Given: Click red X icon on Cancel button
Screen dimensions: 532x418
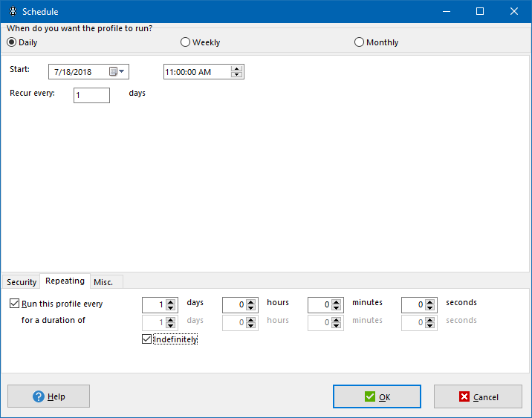Looking at the screenshot, I should pyautogui.click(x=464, y=396).
